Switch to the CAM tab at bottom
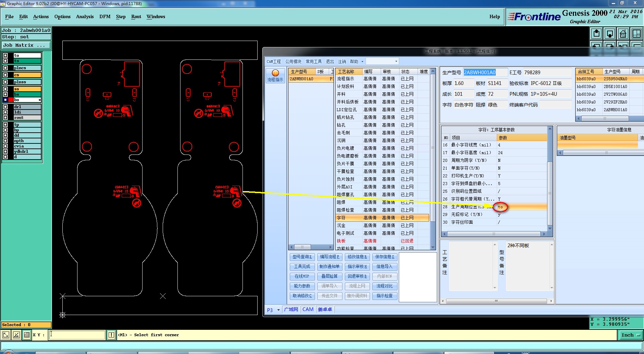 [x=308, y=309]
